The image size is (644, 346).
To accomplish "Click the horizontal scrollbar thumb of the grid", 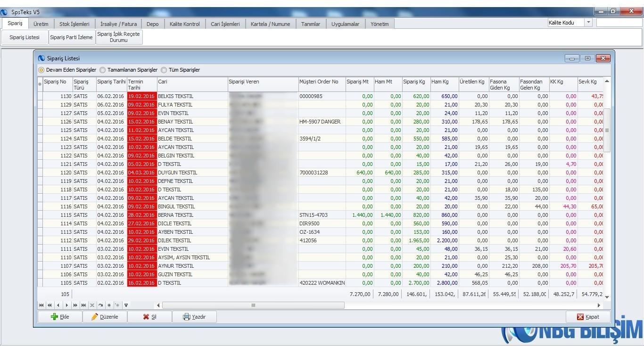I will pyautogui.click(x=253, y=305).
